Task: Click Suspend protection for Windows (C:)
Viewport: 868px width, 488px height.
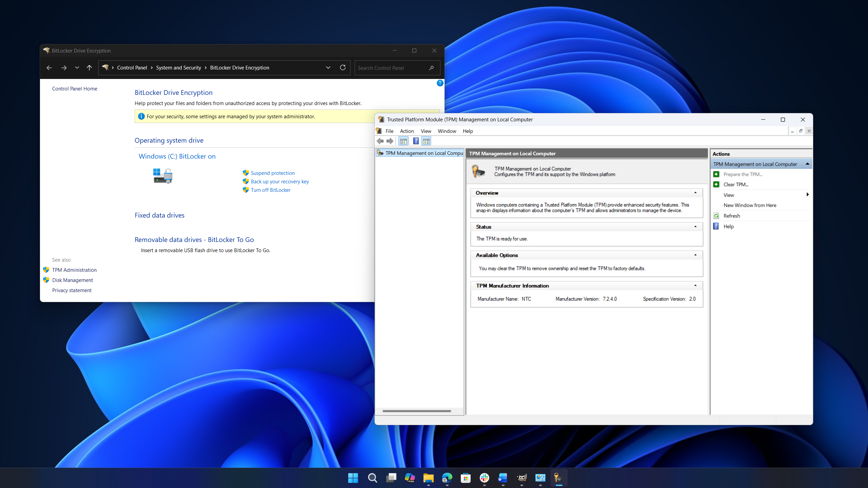Action: pyautogui.click(x=273, y=173)
